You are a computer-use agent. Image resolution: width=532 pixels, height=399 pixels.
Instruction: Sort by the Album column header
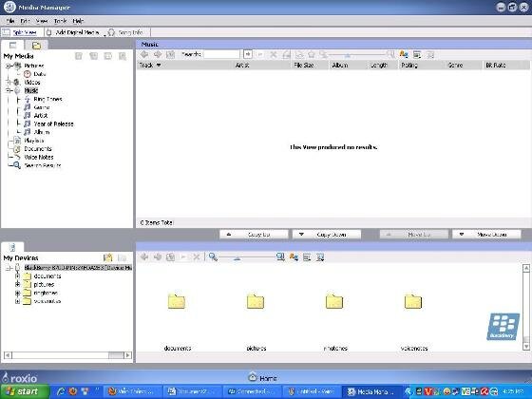[348, 66]
